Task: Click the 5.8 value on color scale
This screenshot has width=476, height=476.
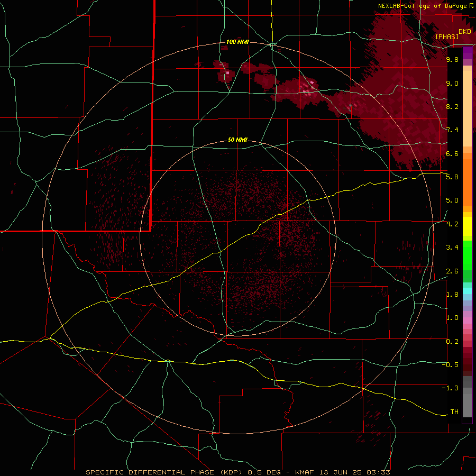Action: (x=452, y=177)
